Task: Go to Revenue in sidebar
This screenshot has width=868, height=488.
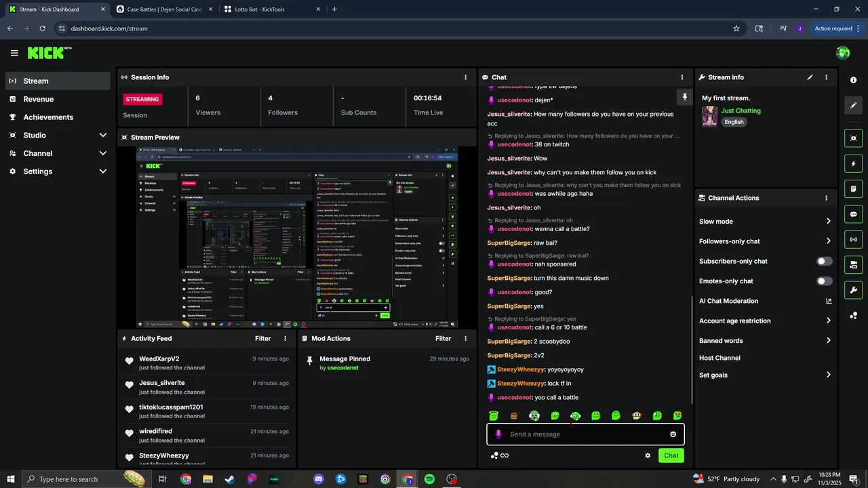Action: click(x=58, y=99)
